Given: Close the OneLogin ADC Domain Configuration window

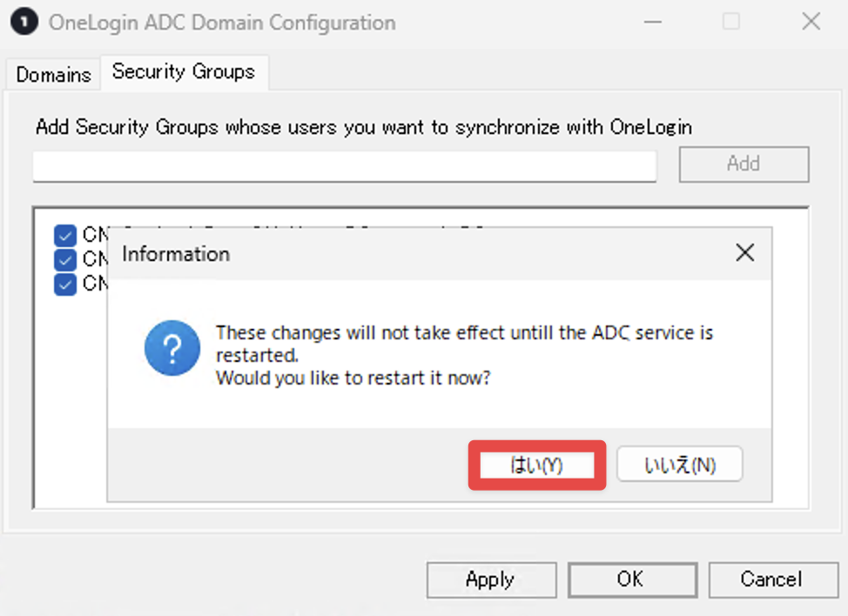Looking at the screenshot, I should coord(811,22).
